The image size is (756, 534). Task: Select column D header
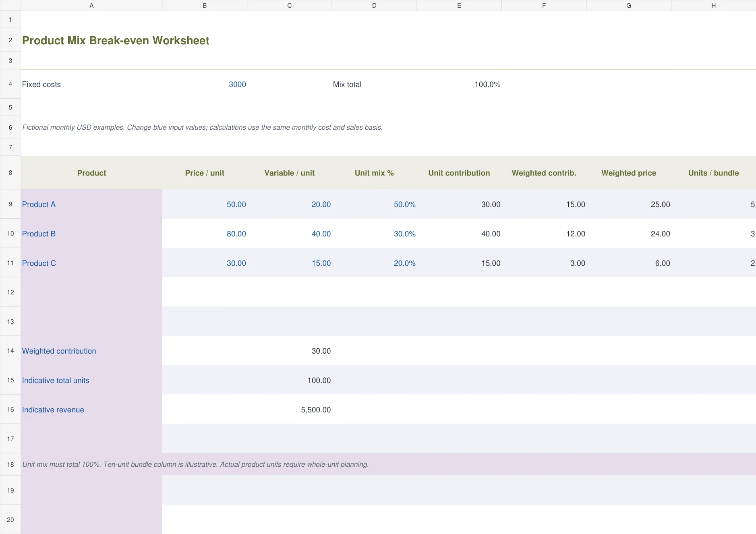click(374, 5)
